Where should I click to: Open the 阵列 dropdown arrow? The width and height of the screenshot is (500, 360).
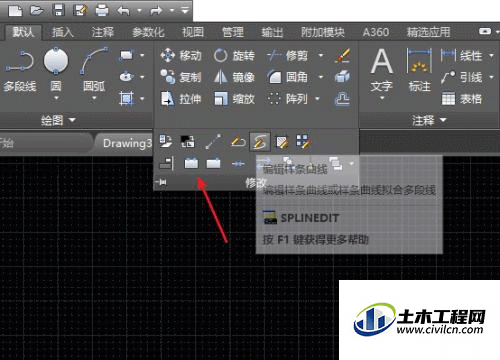[317, 99]
